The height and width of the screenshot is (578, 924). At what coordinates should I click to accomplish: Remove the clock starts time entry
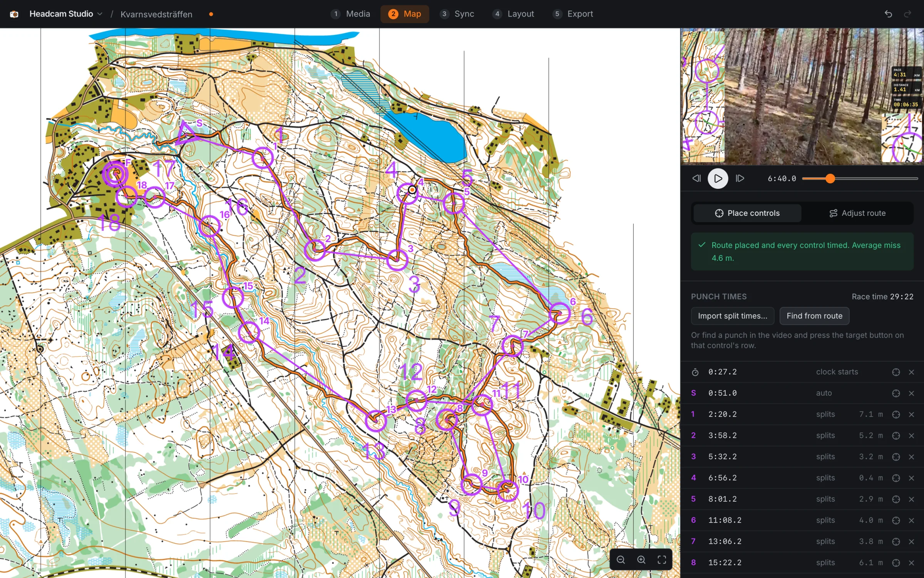tap(911, 372)
